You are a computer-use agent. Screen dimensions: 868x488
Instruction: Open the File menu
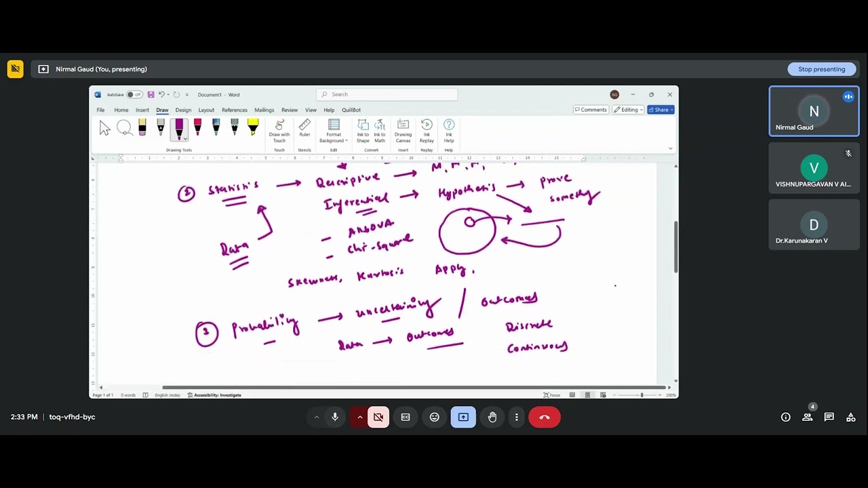click(x=100, y=110)
